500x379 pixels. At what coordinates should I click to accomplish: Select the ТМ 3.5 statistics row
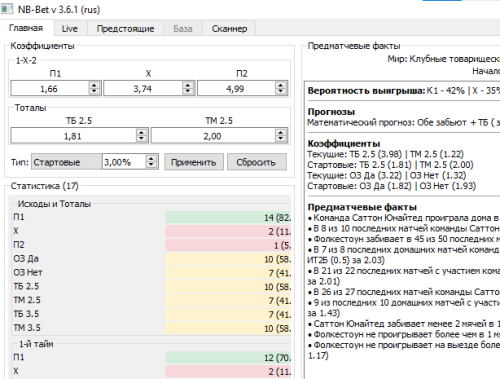(152, 328)
